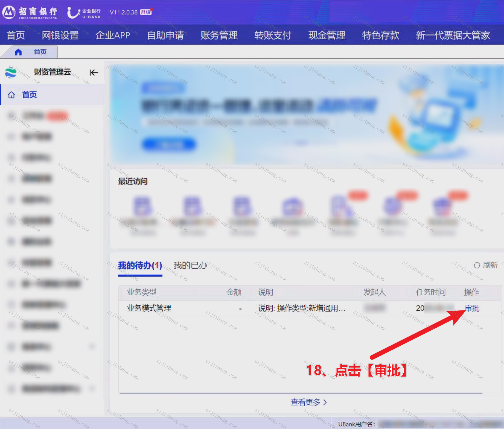The image size is (504, 429).
Task: Click the 说明: 操作类型:新增通用… cell
Action: point(302,308)
